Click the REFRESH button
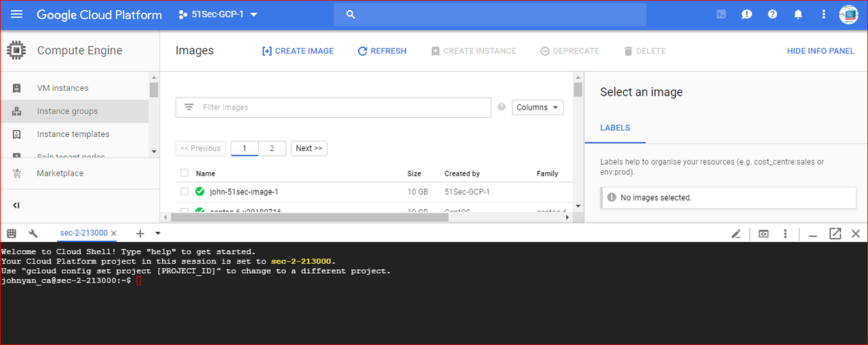 click(382, 51)
